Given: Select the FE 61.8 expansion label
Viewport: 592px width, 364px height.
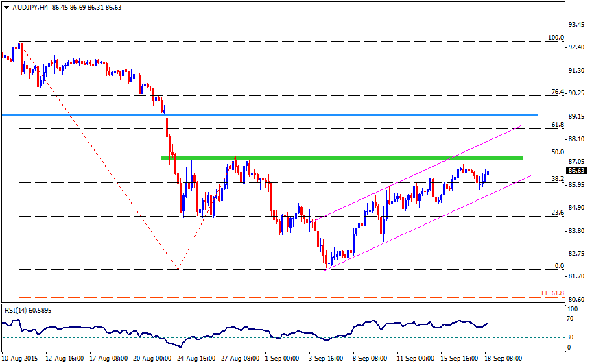Looking at the screenshot, I should 552,293.
